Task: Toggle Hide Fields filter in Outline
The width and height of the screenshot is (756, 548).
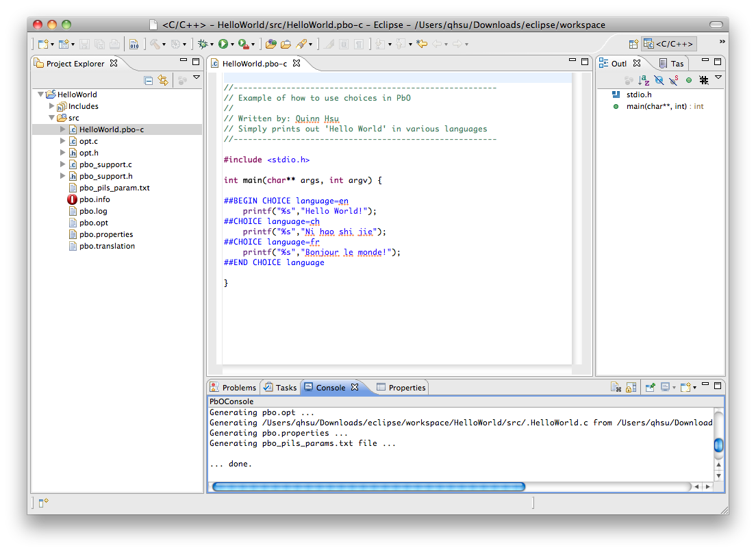Action: (659, 80)
